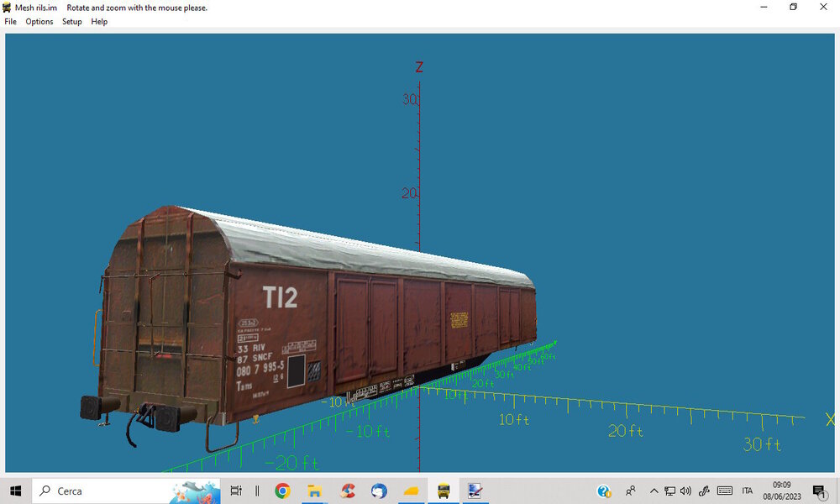Open the File menu
This screenshot has height=504, width=840.
point(10,22)
